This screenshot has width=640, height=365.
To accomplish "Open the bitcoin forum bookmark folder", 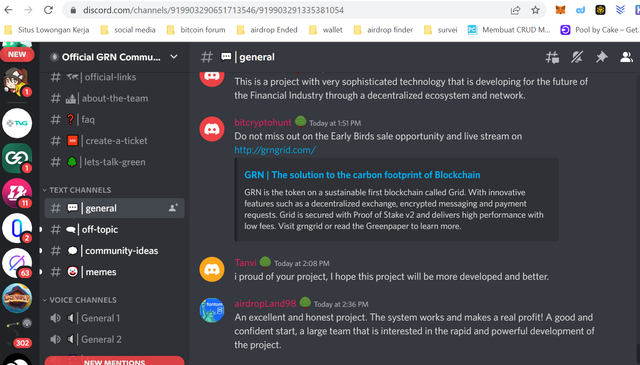I will click(x=196, y=30).
